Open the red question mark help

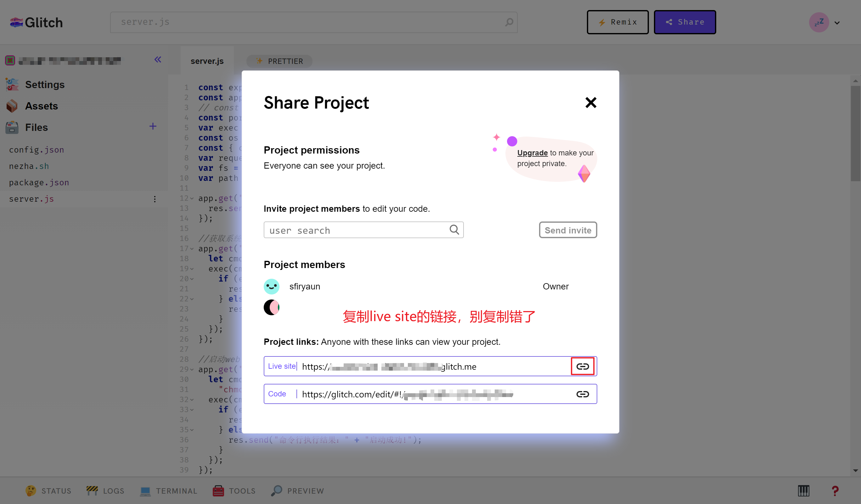pyautogui.click(x=835, y=491)
